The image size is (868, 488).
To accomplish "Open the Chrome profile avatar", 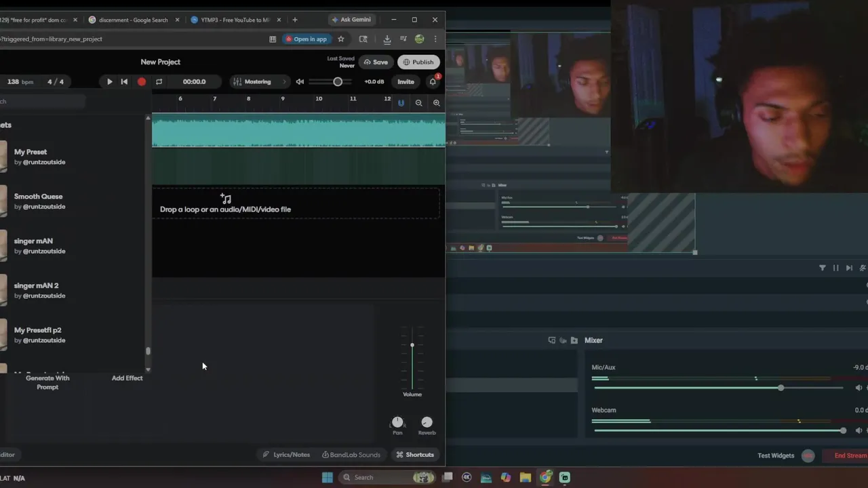I will click(419, 39).
